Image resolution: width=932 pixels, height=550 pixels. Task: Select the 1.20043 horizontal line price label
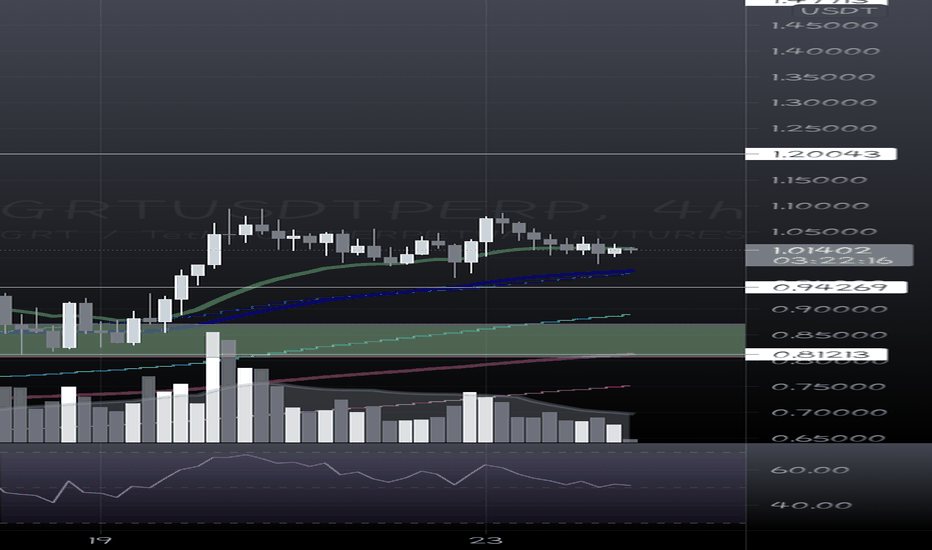[x=821, y=154]
